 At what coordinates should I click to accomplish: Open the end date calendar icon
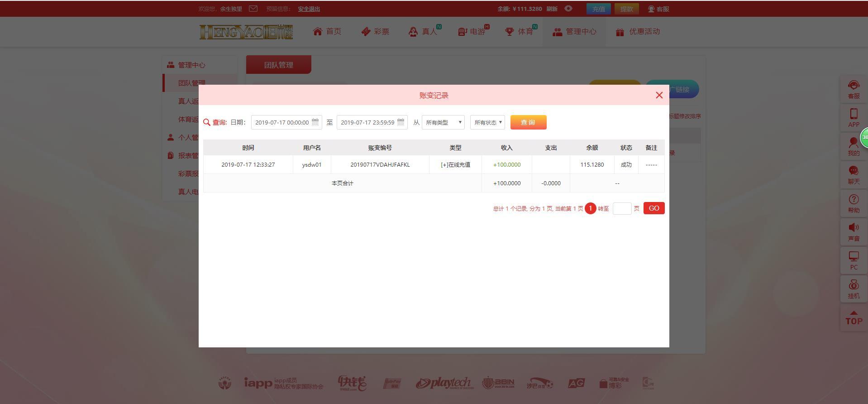tap(401, 122)
